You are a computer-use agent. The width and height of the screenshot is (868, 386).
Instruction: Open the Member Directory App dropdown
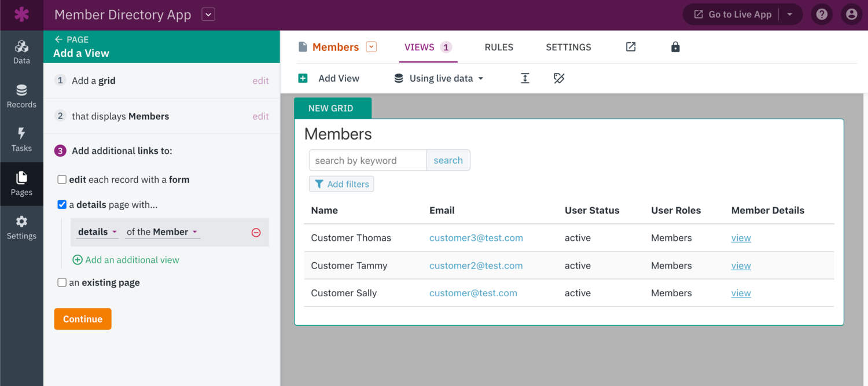tap(208, 14)
